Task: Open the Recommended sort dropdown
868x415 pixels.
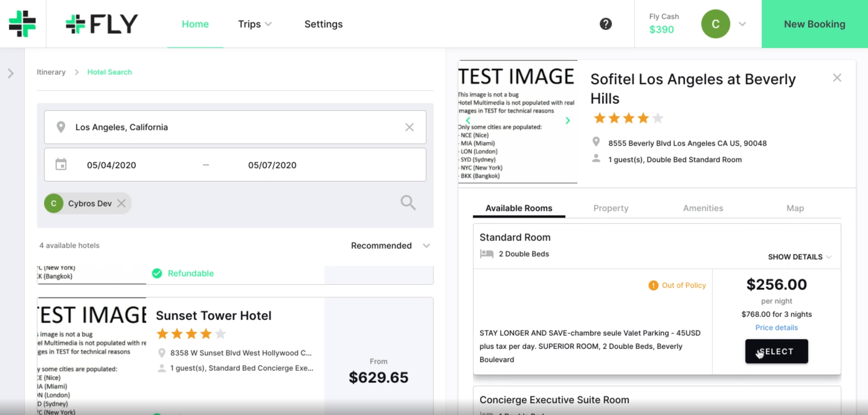Action: click(390, 246)
